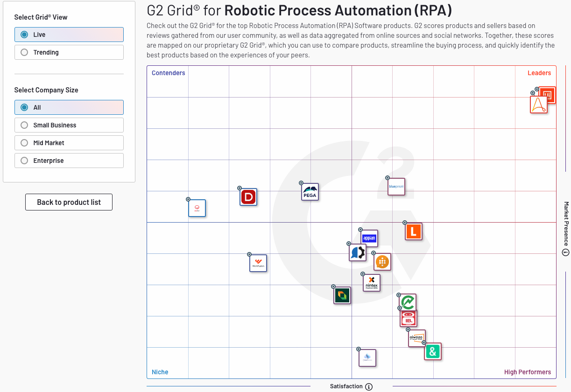Click the Satisfaction info icon
The image size is (571, 392).
click(369, 386)
